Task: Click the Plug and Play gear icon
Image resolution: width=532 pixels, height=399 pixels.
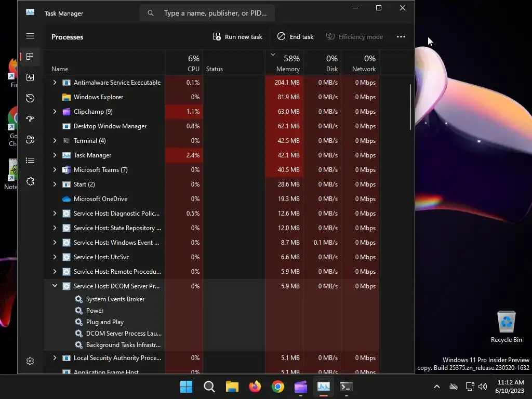Action: pos(79,322)
